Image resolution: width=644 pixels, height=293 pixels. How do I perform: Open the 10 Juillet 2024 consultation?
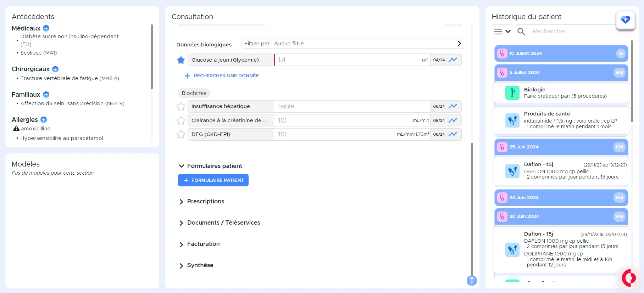[561, 53]
